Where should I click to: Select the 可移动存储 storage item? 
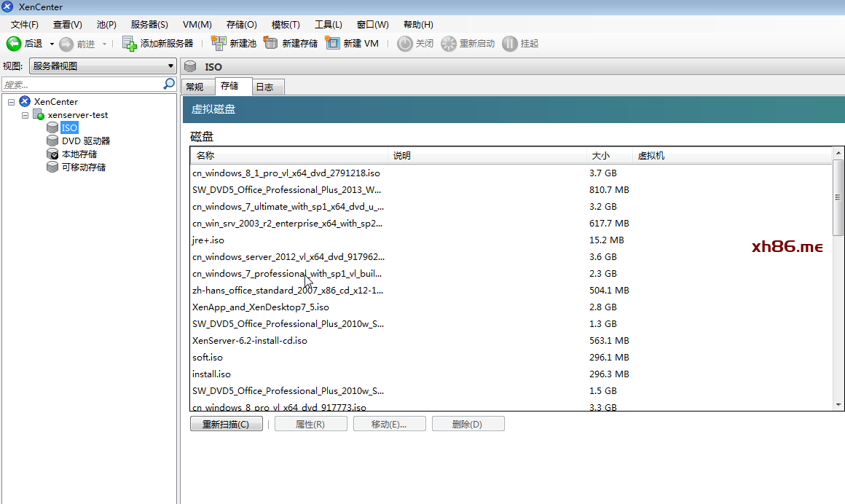tap(83, 167)
